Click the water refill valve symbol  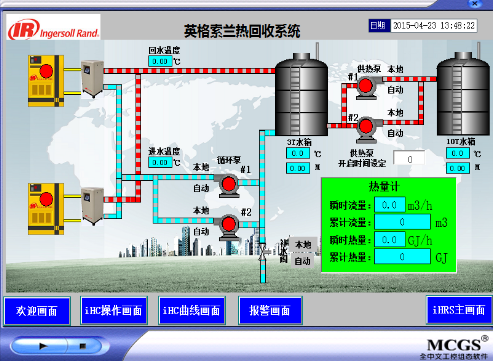[263, 250]
